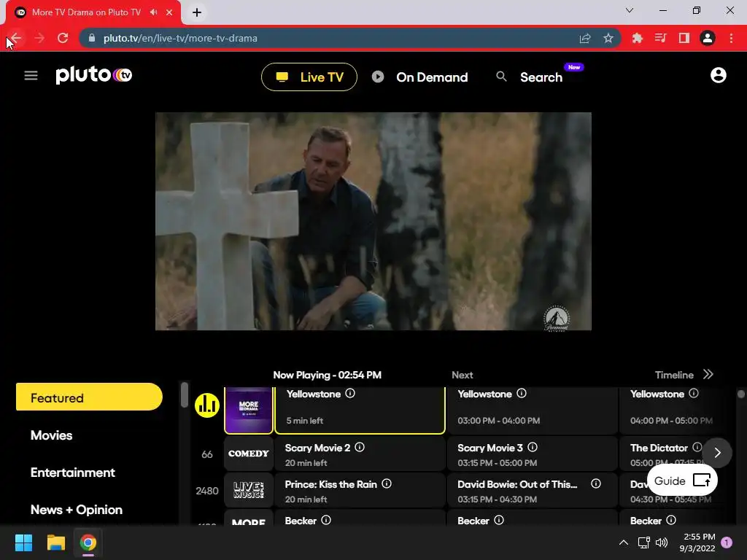Show hidden system tray icons
747x560 pixels.
click(x=623, y=542)
